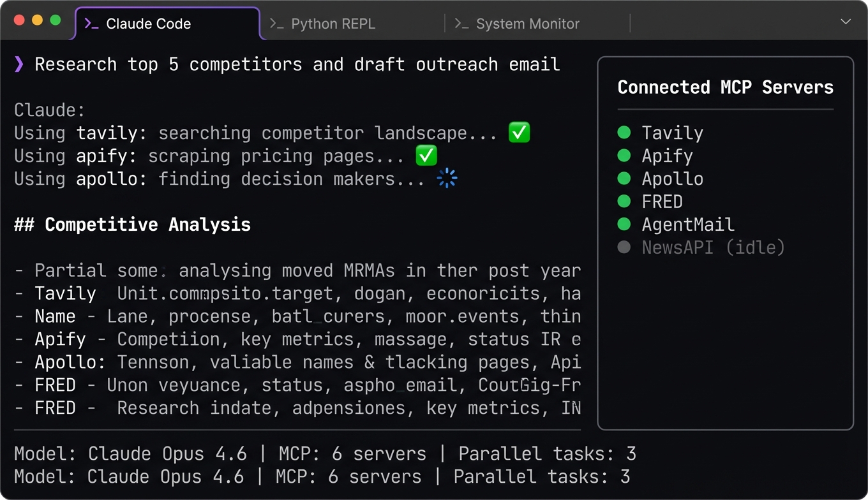Select the Apollo server entry
The height and width of the screenshot is (500, 868).
coord(672,179)
